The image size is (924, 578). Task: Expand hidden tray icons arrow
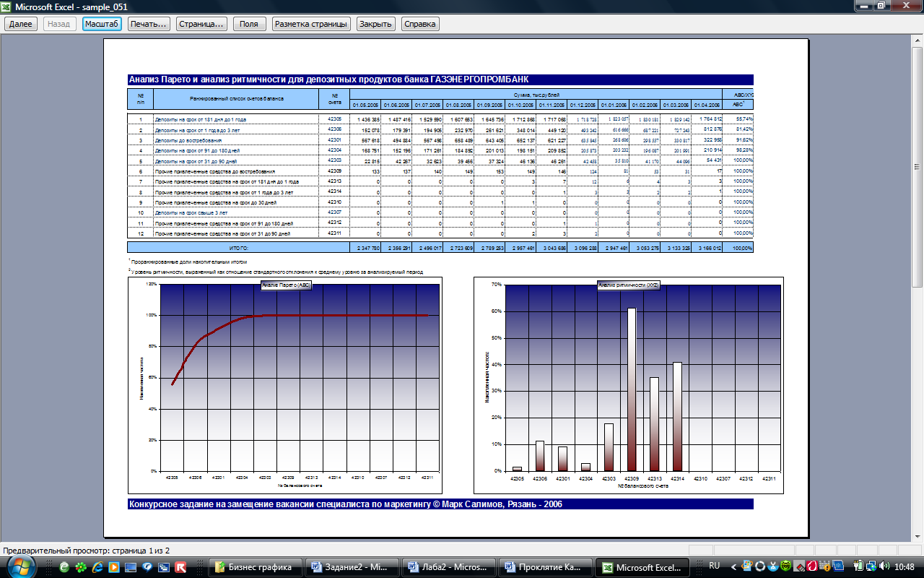[x=734, y=567]
